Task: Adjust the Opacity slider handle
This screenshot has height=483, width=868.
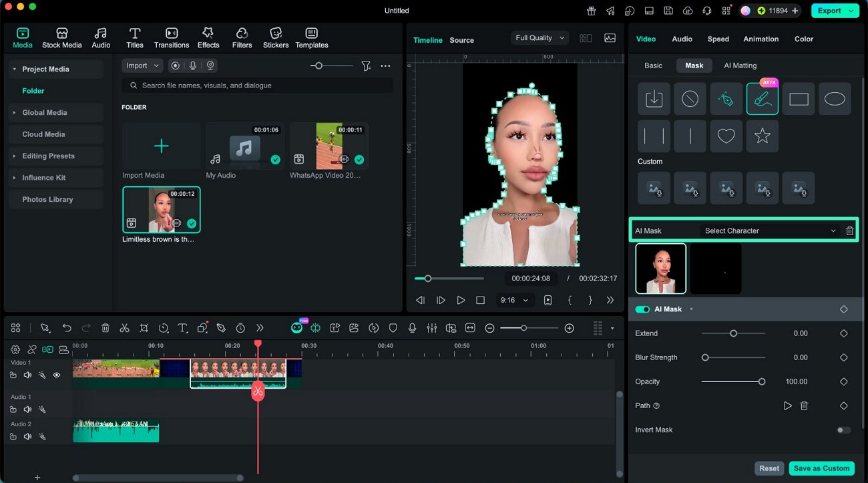Action: point(762,381)
